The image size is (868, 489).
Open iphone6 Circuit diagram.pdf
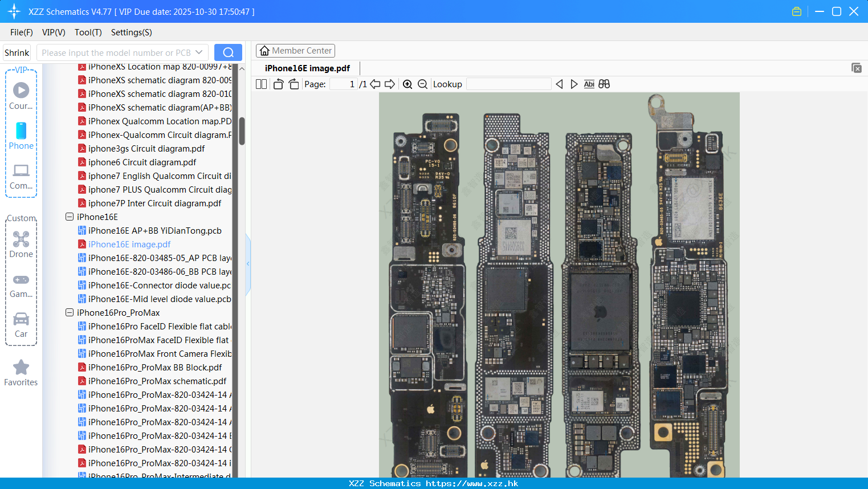137,162
